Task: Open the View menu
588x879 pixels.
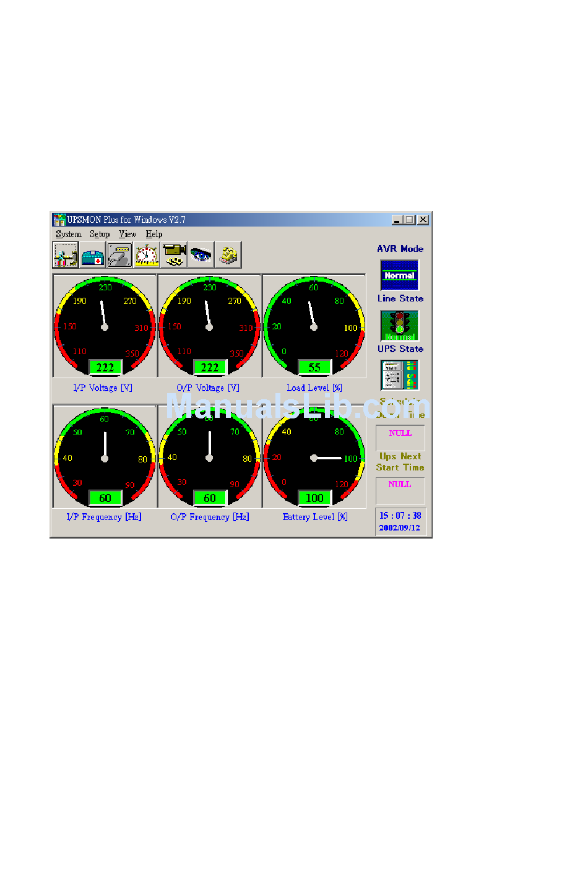Action: (128, 234)
